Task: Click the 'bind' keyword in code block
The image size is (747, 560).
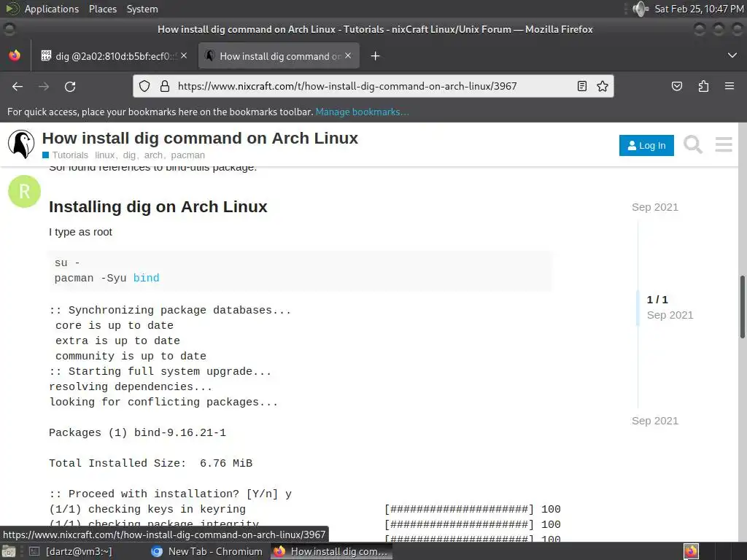Action: tap(146, 278)
